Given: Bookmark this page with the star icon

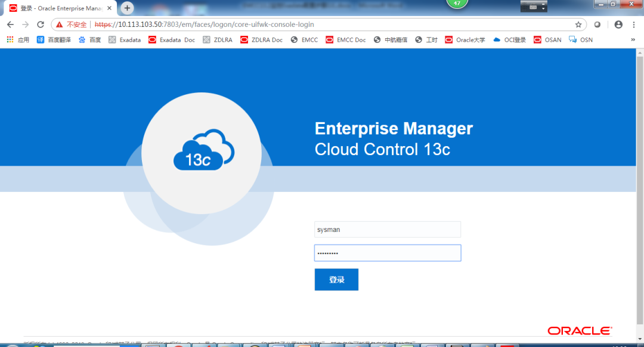Looking at the screenshot, I should coord(578,24).
